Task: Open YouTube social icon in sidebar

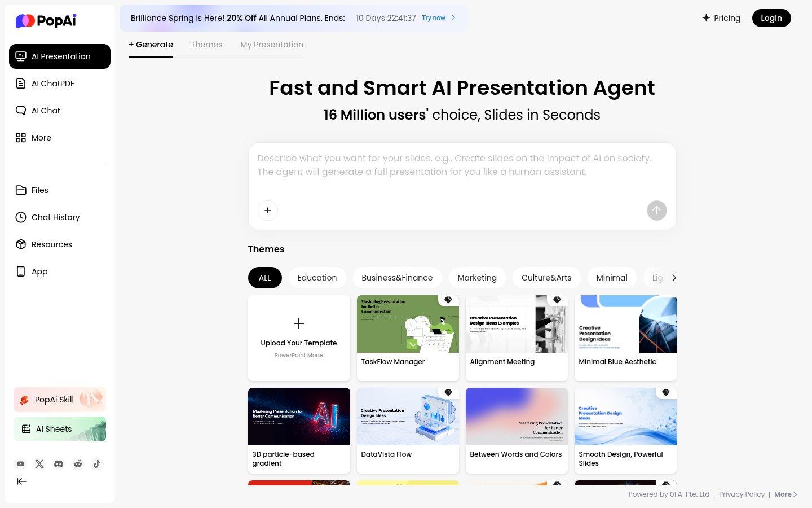Action: click(20, 464)
